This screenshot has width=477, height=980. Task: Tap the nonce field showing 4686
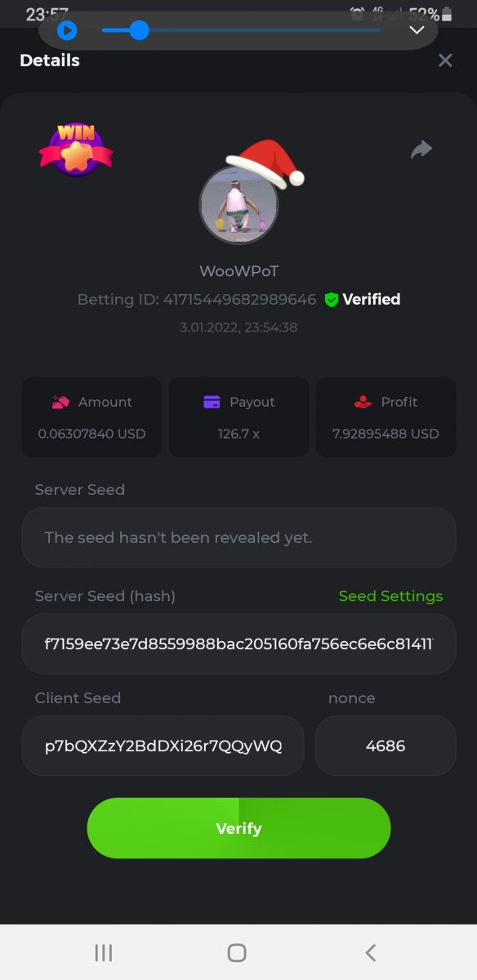coord(386,746)
